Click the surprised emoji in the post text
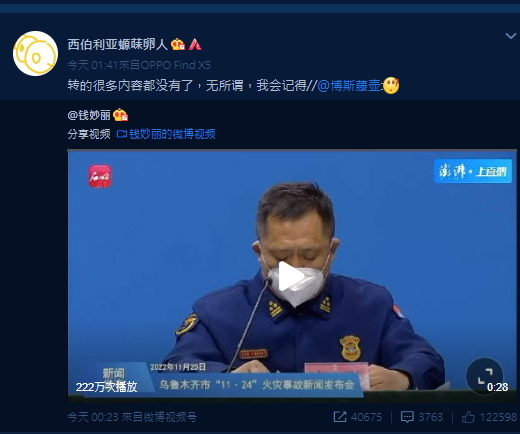This screenshot has width=520, height=434. pyautogui.click(x=391, y=86)
